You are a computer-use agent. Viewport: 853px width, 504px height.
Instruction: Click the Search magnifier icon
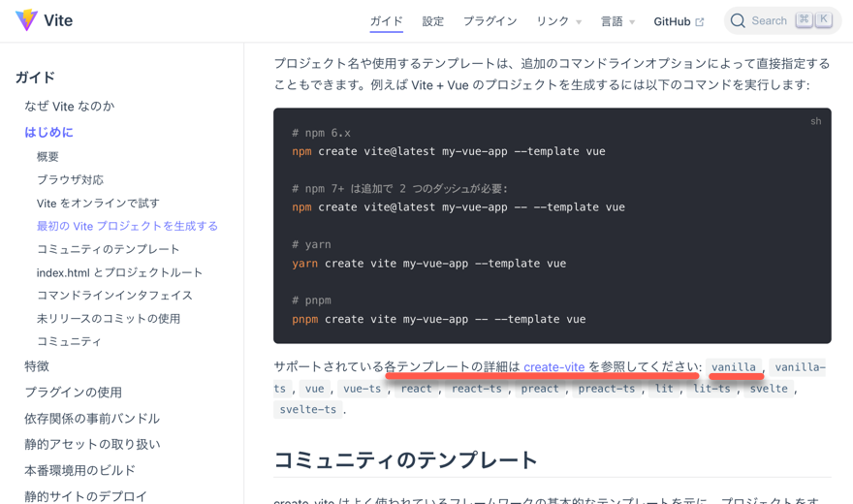tap(738, 20)
